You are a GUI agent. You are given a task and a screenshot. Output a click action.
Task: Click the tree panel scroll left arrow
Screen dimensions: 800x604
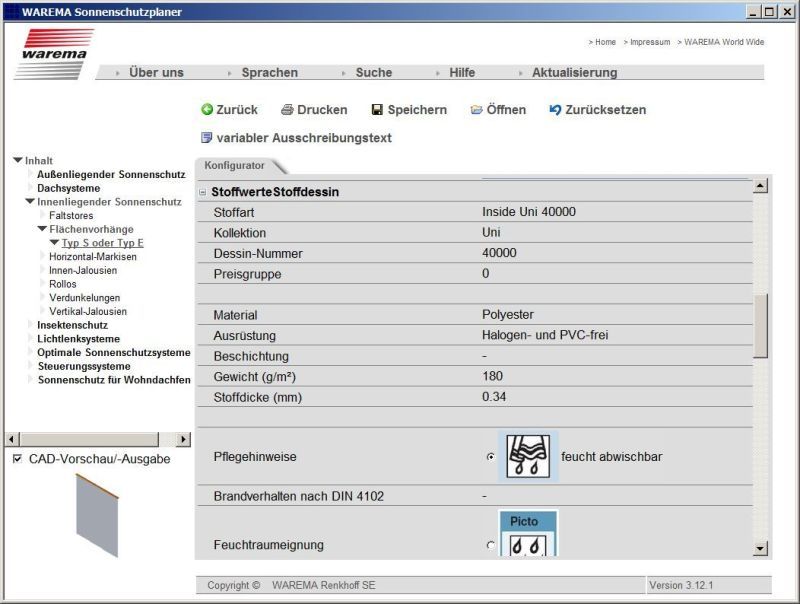click(x=12, y=439)
